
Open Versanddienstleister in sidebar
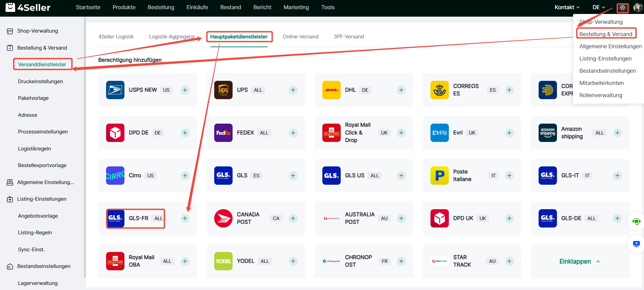pos(42,65)
